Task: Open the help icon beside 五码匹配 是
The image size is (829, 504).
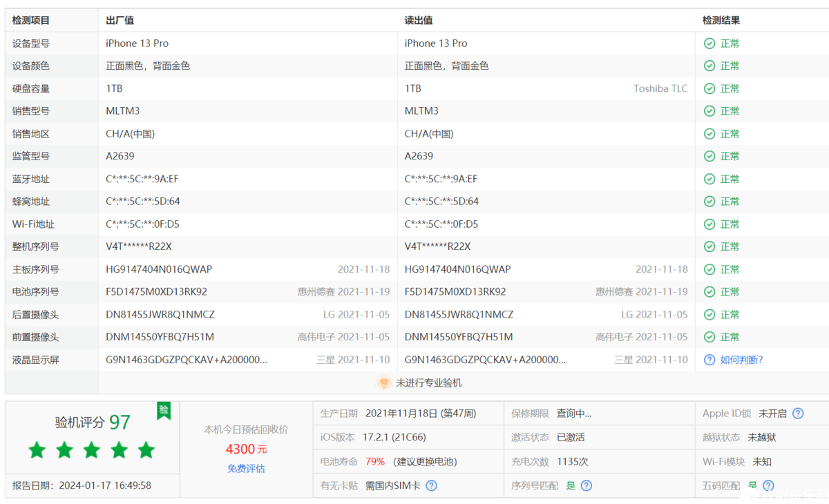Action: click(768, 485)
